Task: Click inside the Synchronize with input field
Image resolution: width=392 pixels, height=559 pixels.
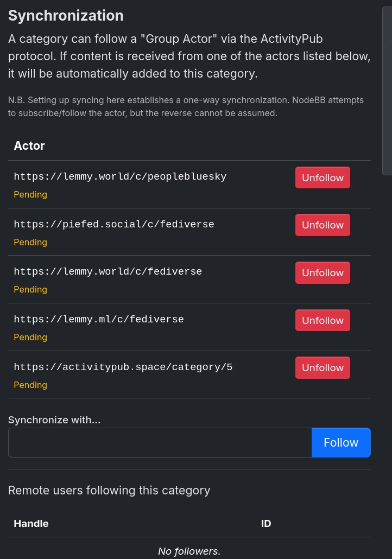Action: [160, 442]
